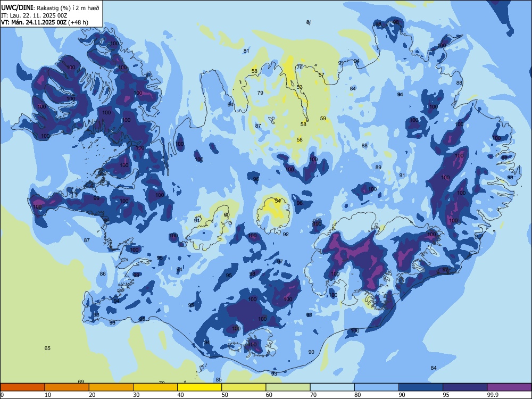Click the 'IT: Lau. 22. 11. 2025 00Z' line

coord(34,15)
